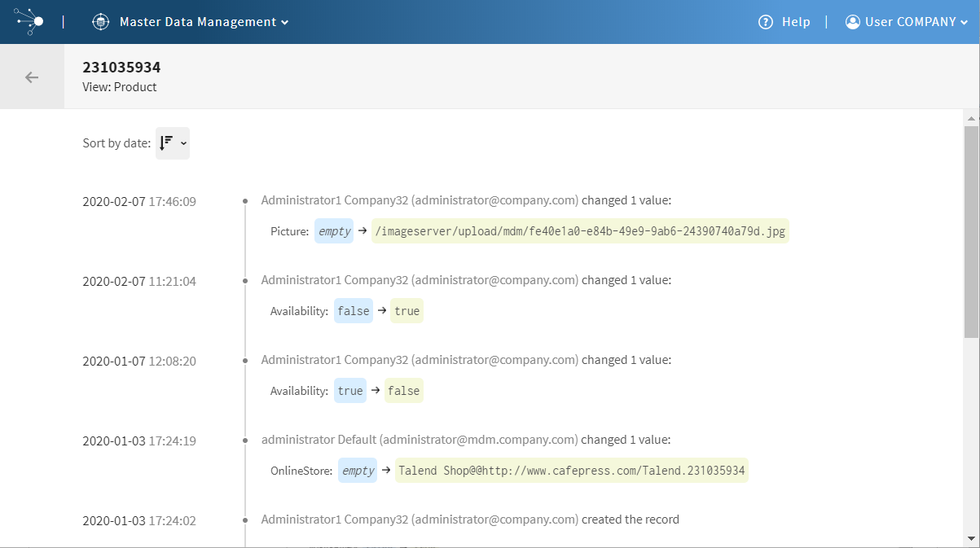The width and height of the screenshot is (980, 548).
Task: Open the Help link
Action: [x=796, y=22]
